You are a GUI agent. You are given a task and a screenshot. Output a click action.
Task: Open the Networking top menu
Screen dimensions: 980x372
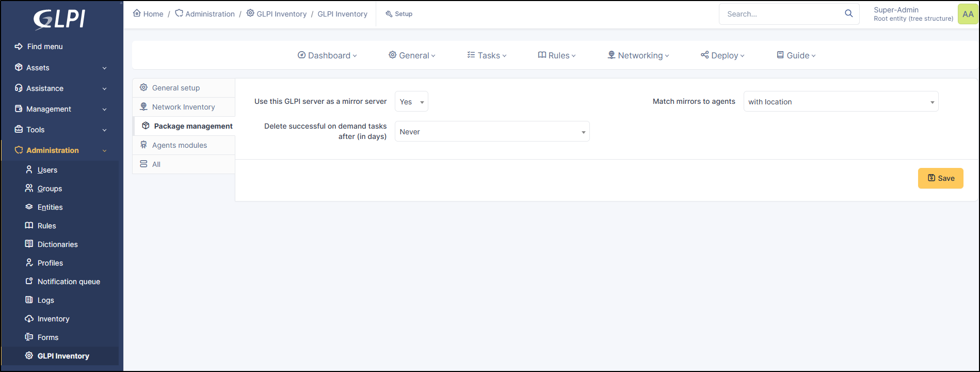pyautogui.click(x=638, y=55)
